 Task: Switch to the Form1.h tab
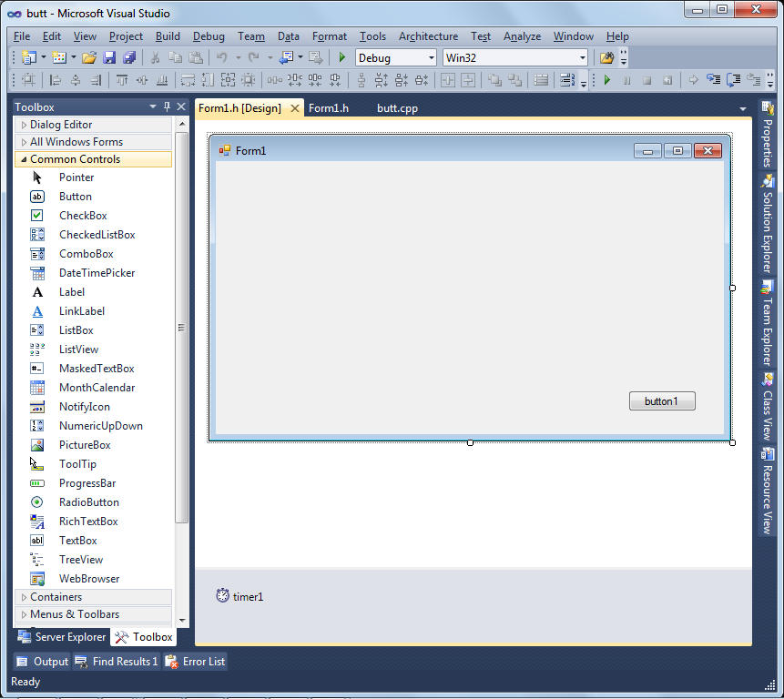(329, 108)
